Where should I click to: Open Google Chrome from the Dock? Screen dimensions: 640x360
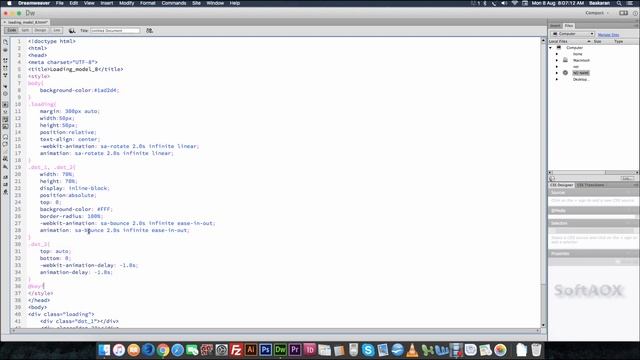click(163, 350)
